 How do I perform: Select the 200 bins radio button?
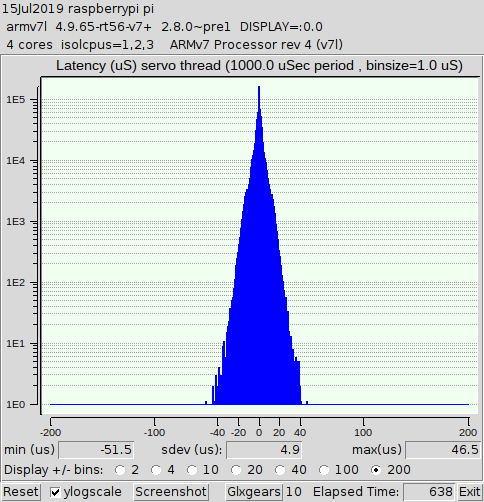click(x=376, y=470)
